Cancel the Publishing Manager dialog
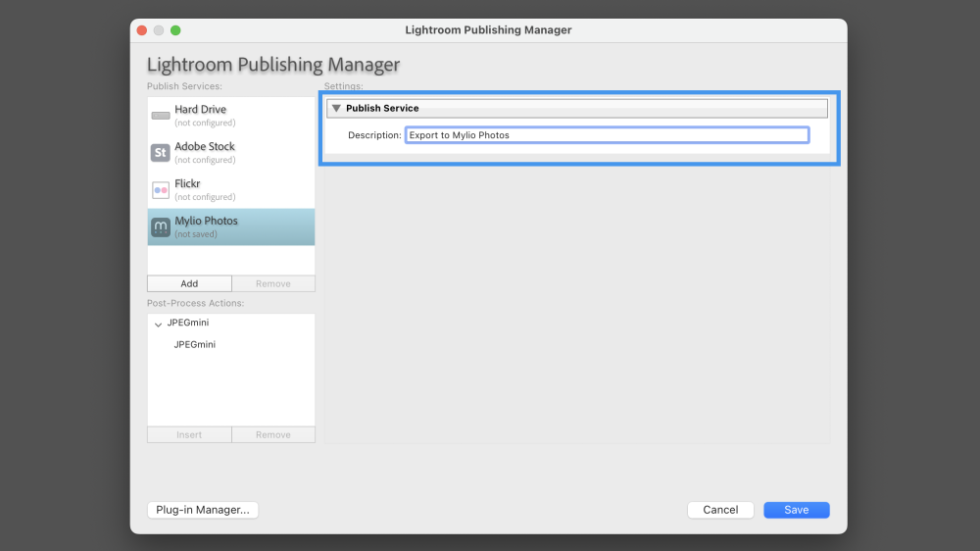 pos(720,510)
